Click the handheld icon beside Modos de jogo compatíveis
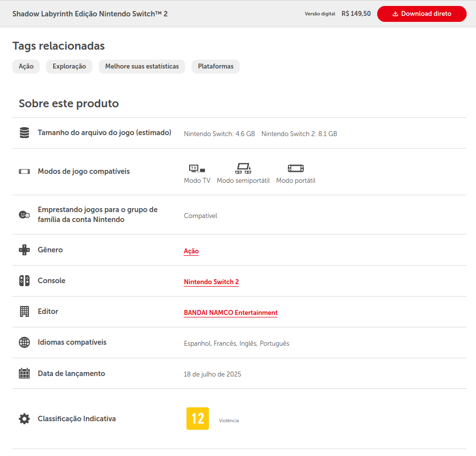The height and width of the screenshot is (456, 476). click(x=24, y=172)
